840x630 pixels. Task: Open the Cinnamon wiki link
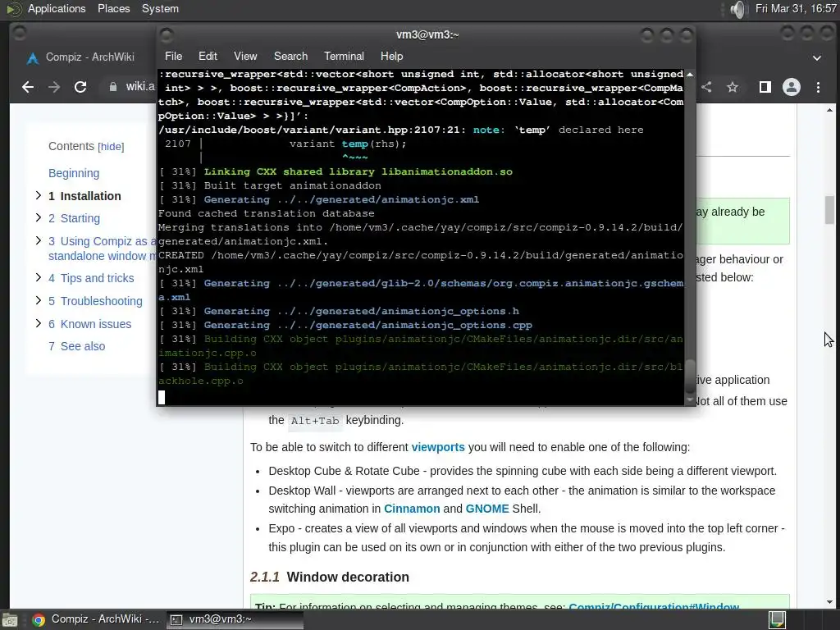pos(412,509)
